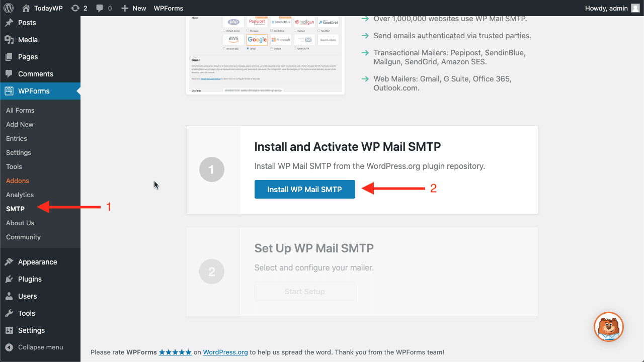Open the About Us submenu item
The width and height of the screenshot is (644, 362).
(20, 223)
